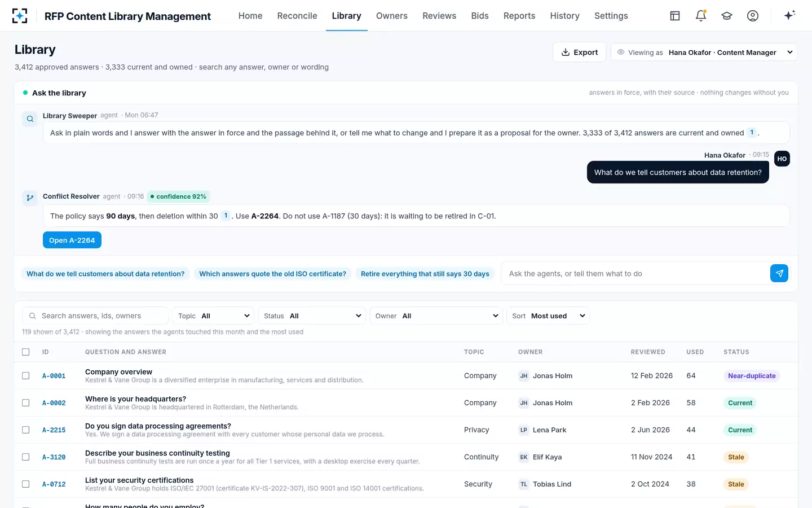Image resolution: width=812 pixels, height=508 pixels.
Task: Click Tobias Lind's TL avatar
Action: 524,484
